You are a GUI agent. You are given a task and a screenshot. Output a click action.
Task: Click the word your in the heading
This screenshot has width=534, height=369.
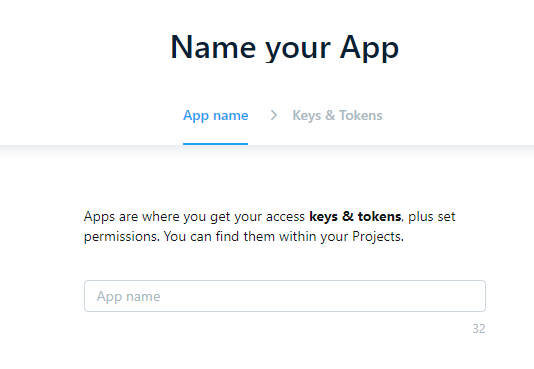298,50
